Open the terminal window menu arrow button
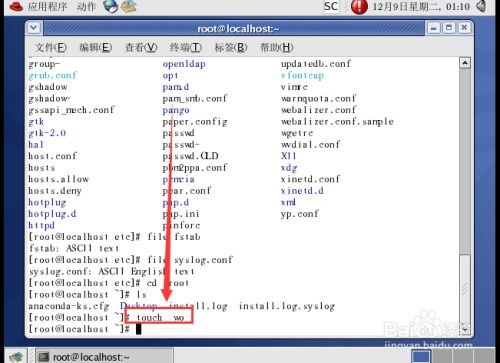Image resolution: width=500 pixels, height=363 pixels. [34, 28]
